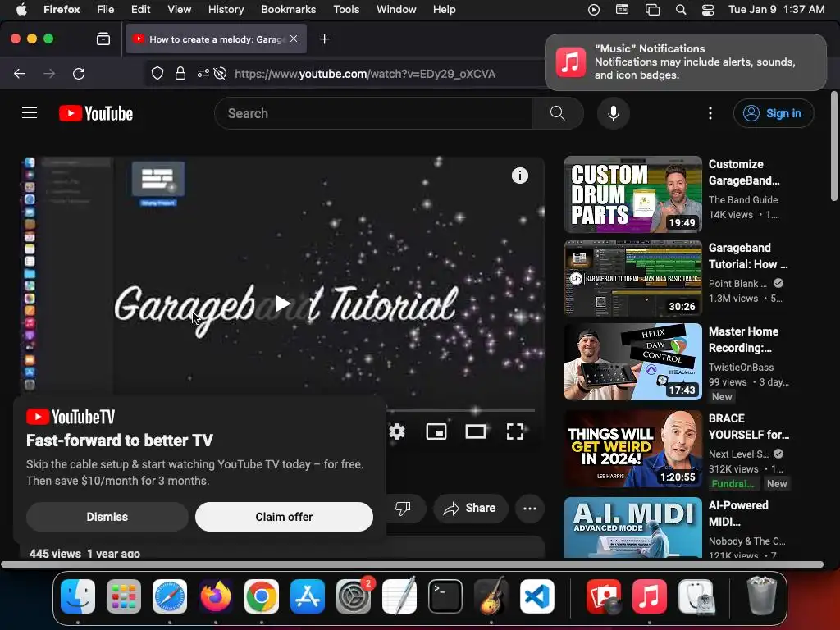Open the Edit menu
This screenshot has width=840, height=630.
pos(141,9)
